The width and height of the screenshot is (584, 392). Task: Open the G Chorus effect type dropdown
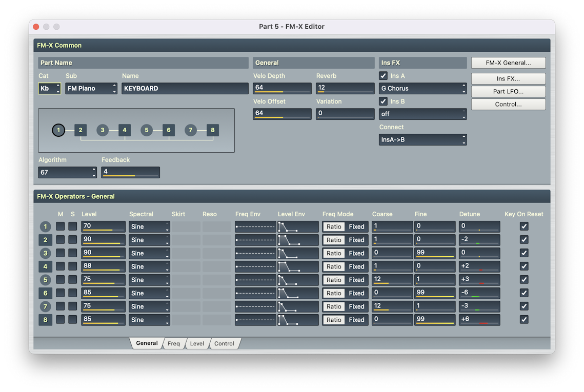point(422,88)
